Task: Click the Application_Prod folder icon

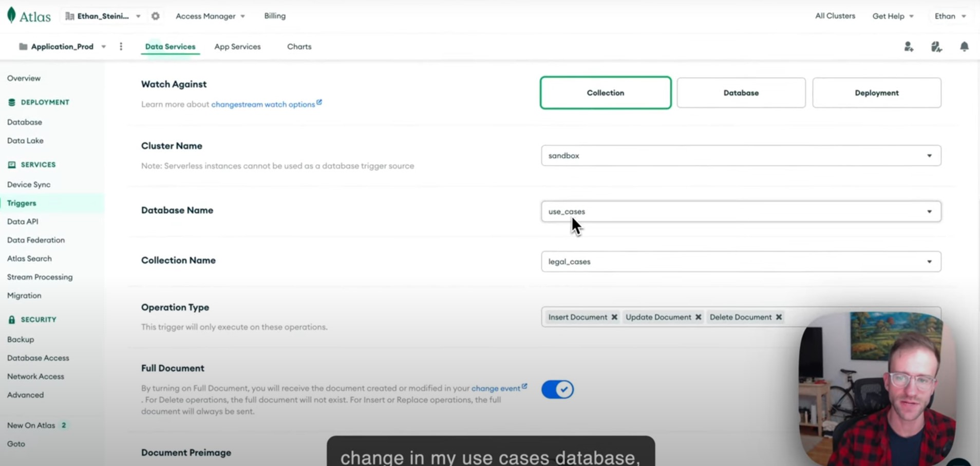Action: pos(23,46)
